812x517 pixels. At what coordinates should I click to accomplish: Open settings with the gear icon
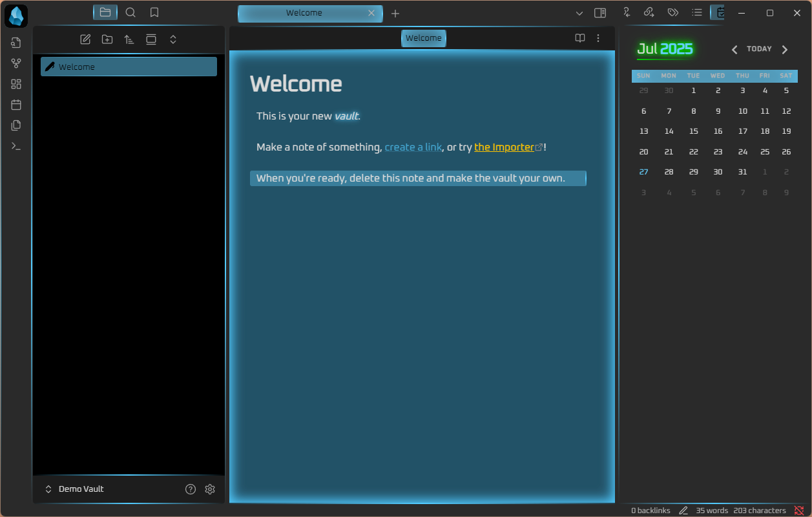pyautogui.click(x=210, y=489)
